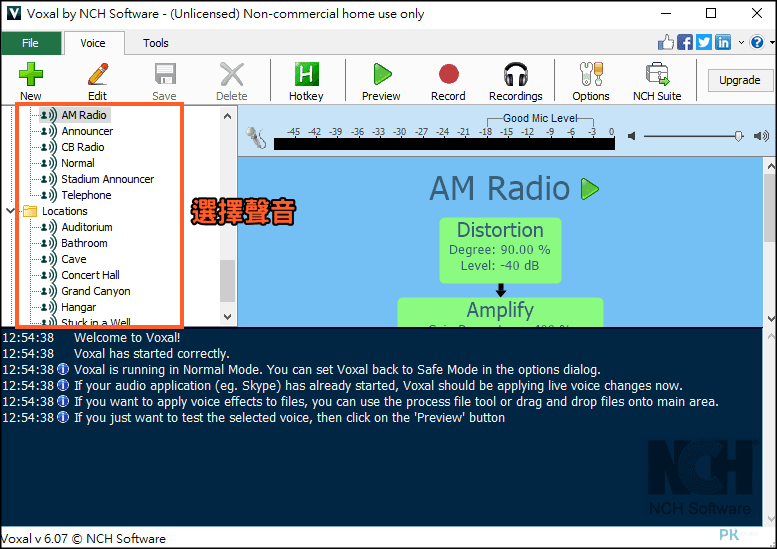
Task: Select the Locations folder
Action: coord(64,211)
